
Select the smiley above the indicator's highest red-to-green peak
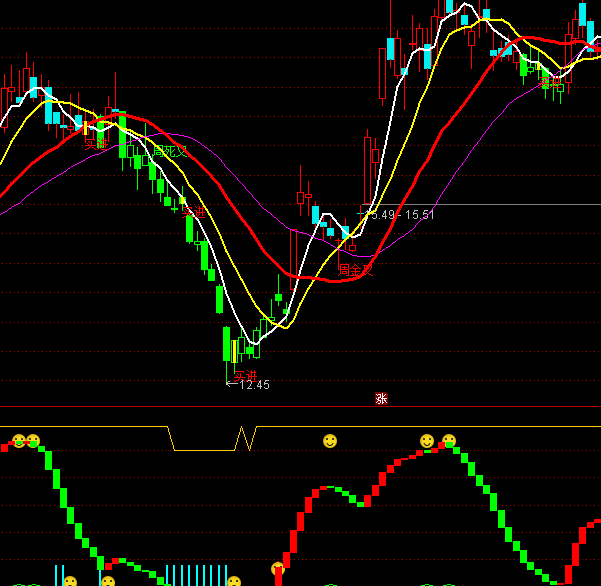point(449,441)
